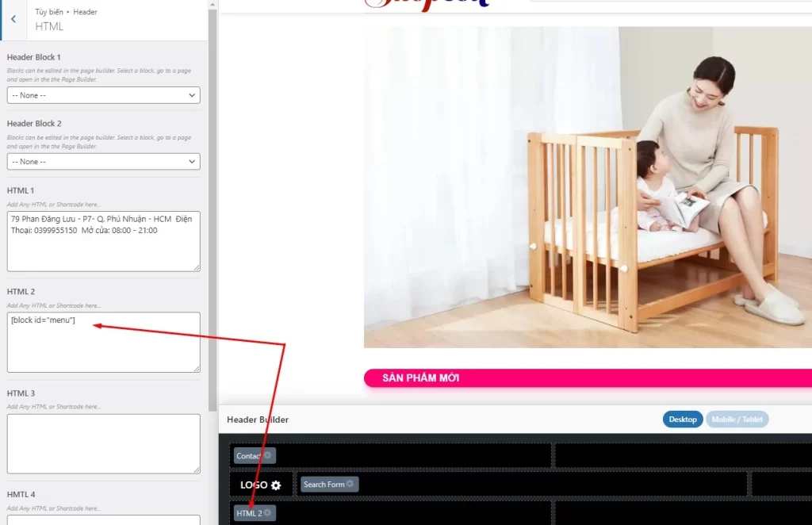Image resolution: width=812 pixels, height=525 pixels.
Task: Open Search Form element gear settings
Action: [x=350, y=484]
